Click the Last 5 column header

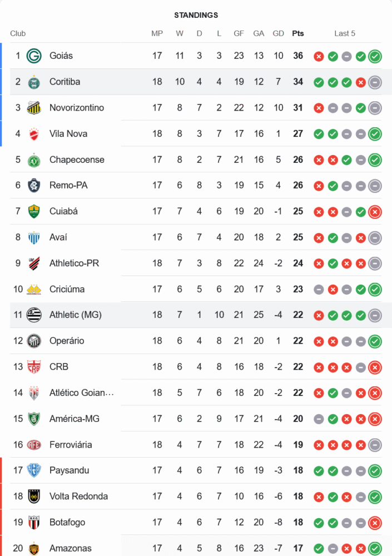(x=345, y=33)
